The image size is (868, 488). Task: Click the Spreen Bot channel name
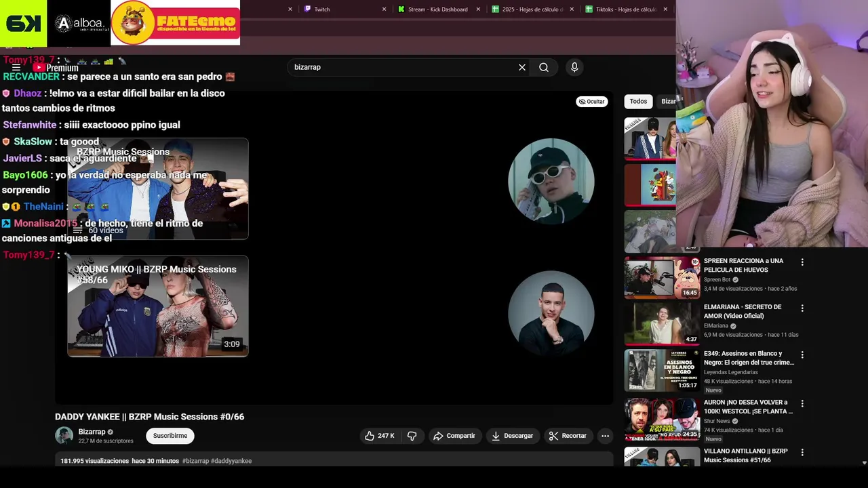pos(717,279)
